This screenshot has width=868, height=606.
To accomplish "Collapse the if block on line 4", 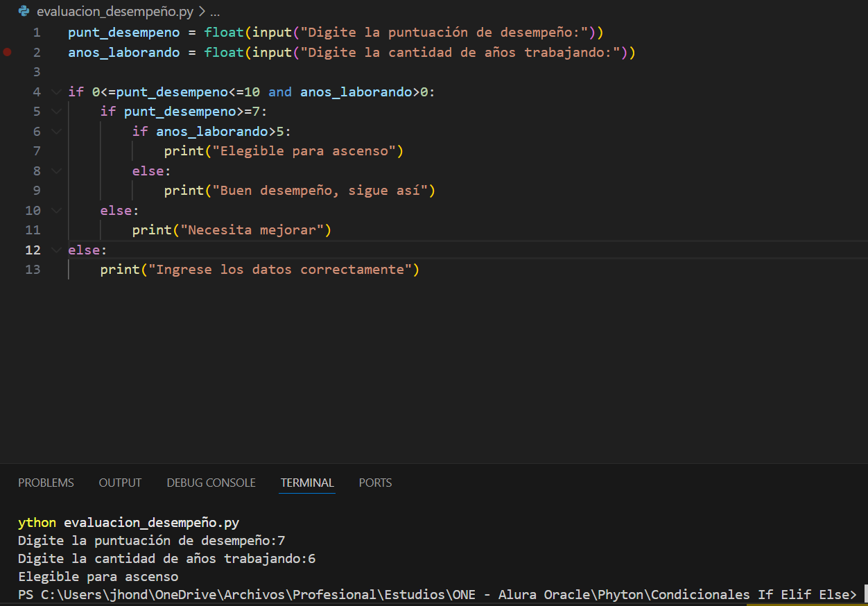I will pyautogui.click(x=55, y=92).
